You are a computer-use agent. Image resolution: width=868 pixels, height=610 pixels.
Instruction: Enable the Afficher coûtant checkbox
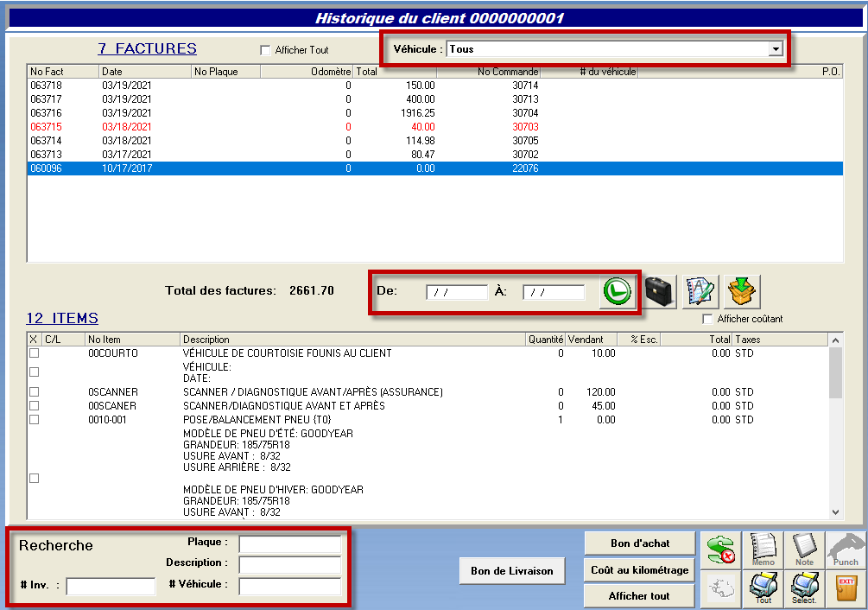(x=706, y=319)
